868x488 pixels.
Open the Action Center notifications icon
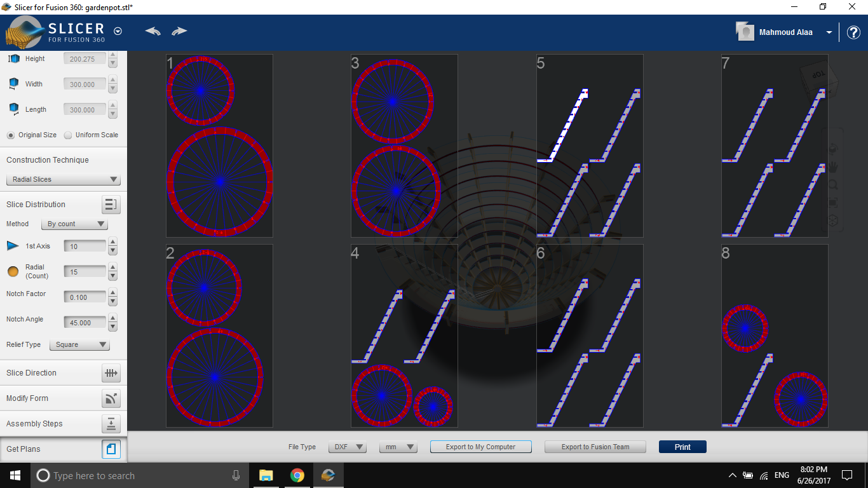click(847, 475)
